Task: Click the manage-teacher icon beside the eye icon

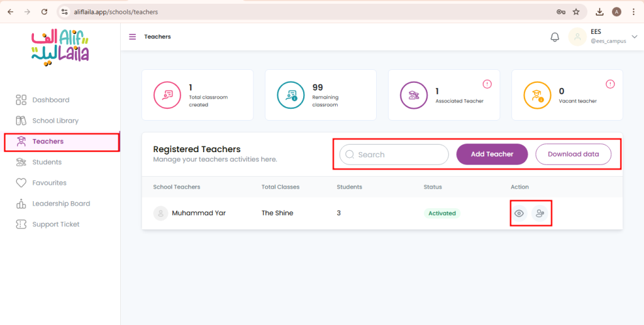Action: click(x=540, y=213)
